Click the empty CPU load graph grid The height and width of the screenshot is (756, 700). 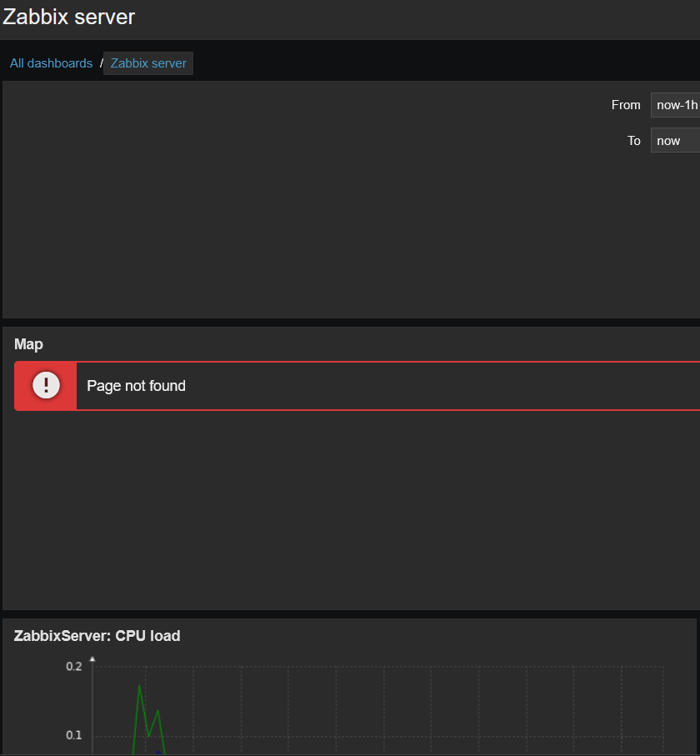point(410,704)
